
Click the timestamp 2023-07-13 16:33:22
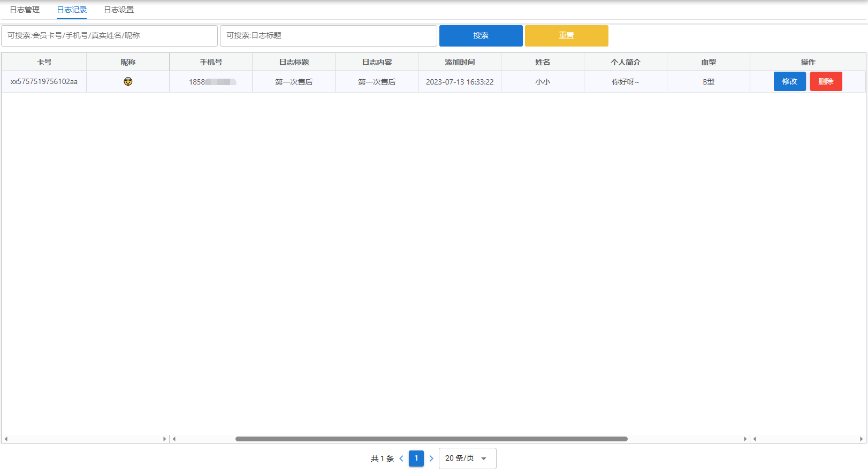[460, 82]
